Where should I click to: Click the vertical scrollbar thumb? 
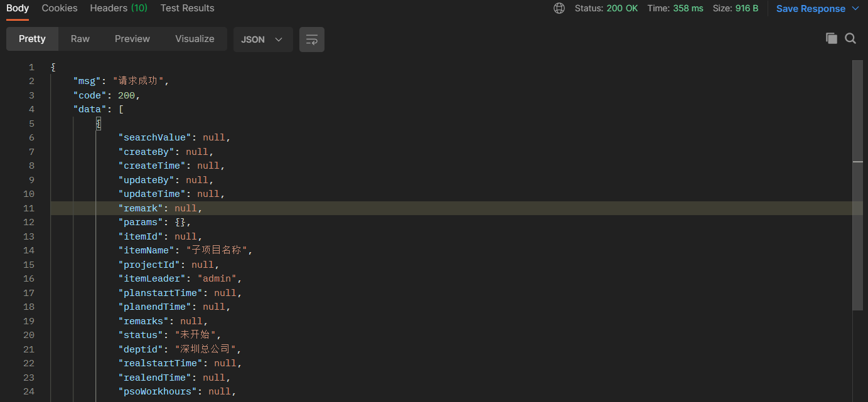pos(857,185)
